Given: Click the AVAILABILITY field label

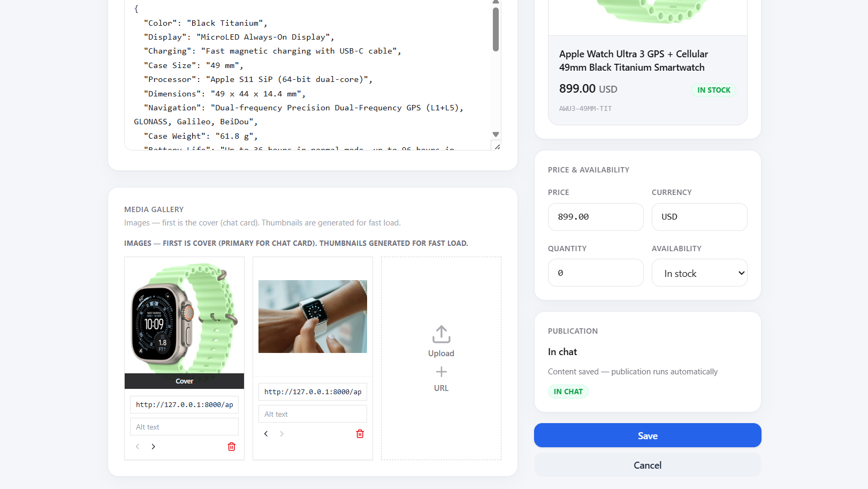Looking at the screenshot, I should 676,249.
